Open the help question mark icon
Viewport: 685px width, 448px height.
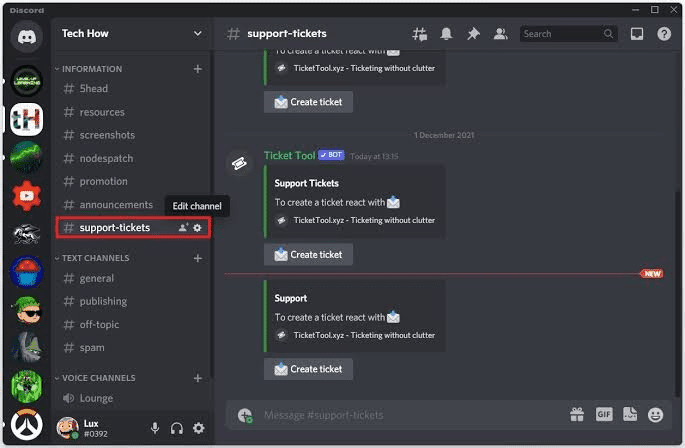click(664, 34)
